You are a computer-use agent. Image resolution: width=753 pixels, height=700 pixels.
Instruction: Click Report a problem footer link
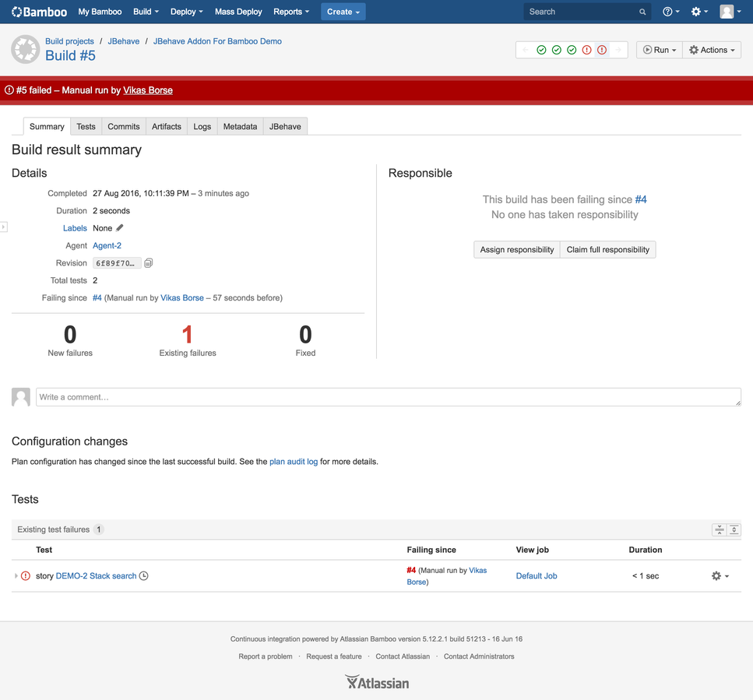point(266,656)
